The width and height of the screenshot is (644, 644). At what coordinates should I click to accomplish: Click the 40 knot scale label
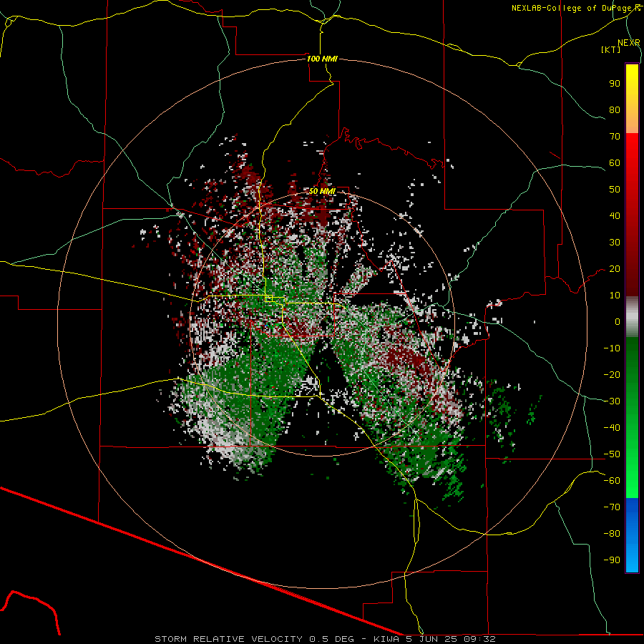pyautogui.click(x=615, y=216)
